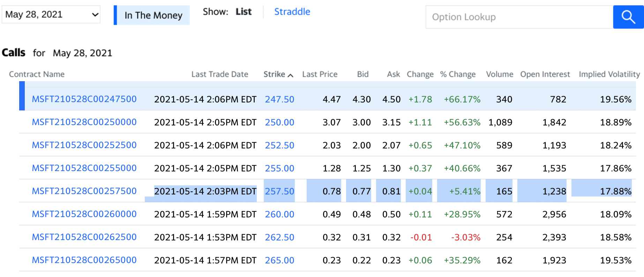Click the Volume column header

point(499,74)
